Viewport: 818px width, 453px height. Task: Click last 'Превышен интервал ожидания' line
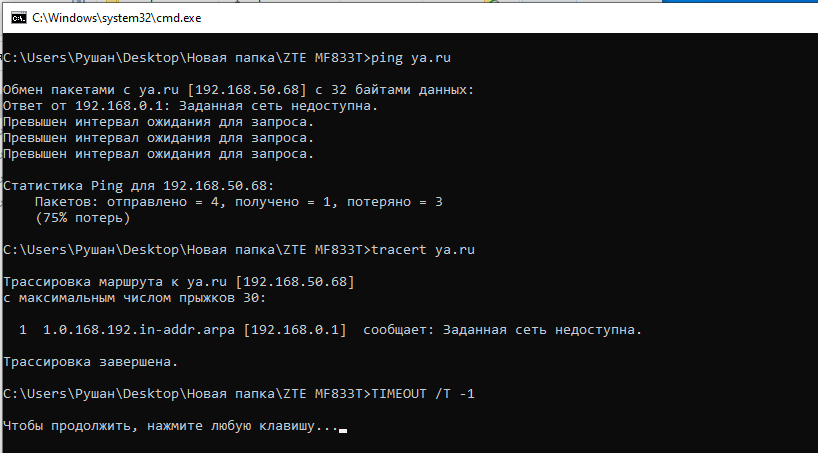(159, 154)
